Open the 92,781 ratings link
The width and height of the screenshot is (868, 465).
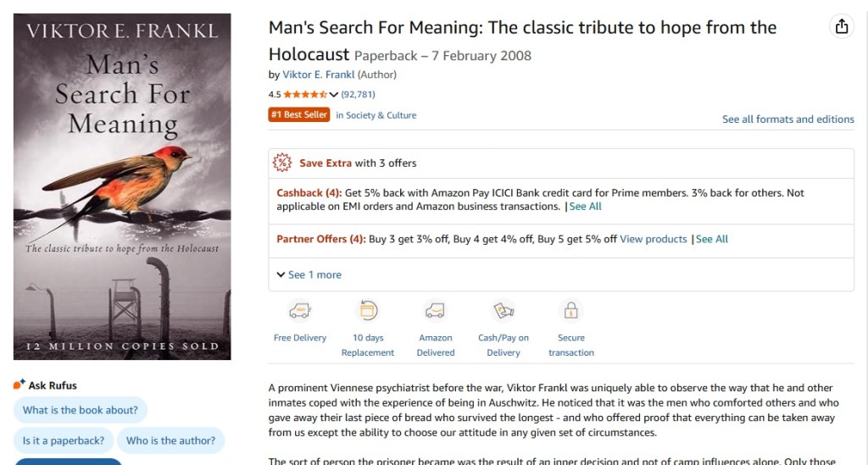358,95
